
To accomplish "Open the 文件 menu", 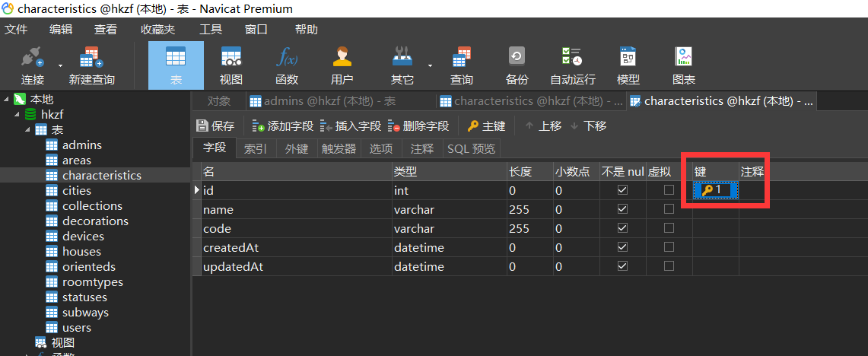I will click(15, 30).
